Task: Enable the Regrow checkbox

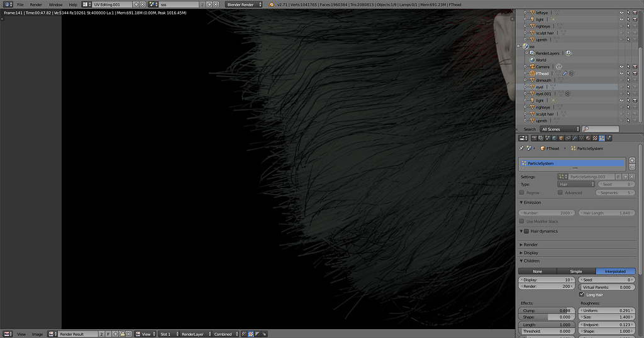Action: (521, 192)
